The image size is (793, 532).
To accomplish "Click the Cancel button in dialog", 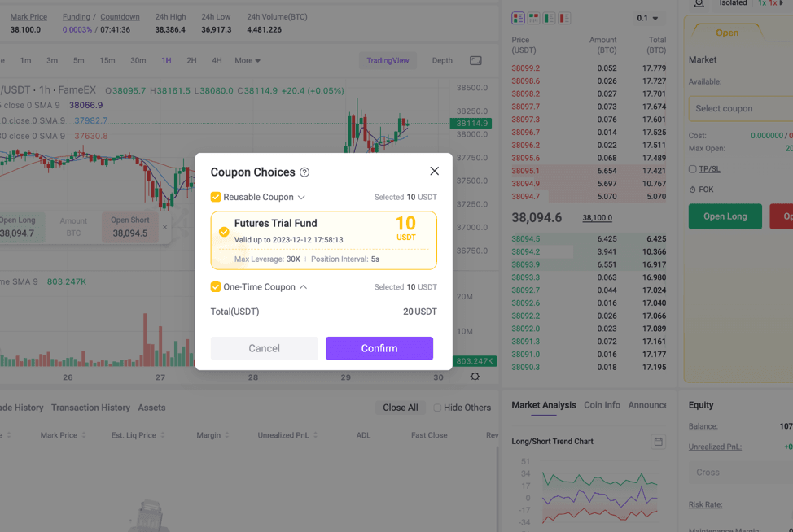I will (264, 348).
